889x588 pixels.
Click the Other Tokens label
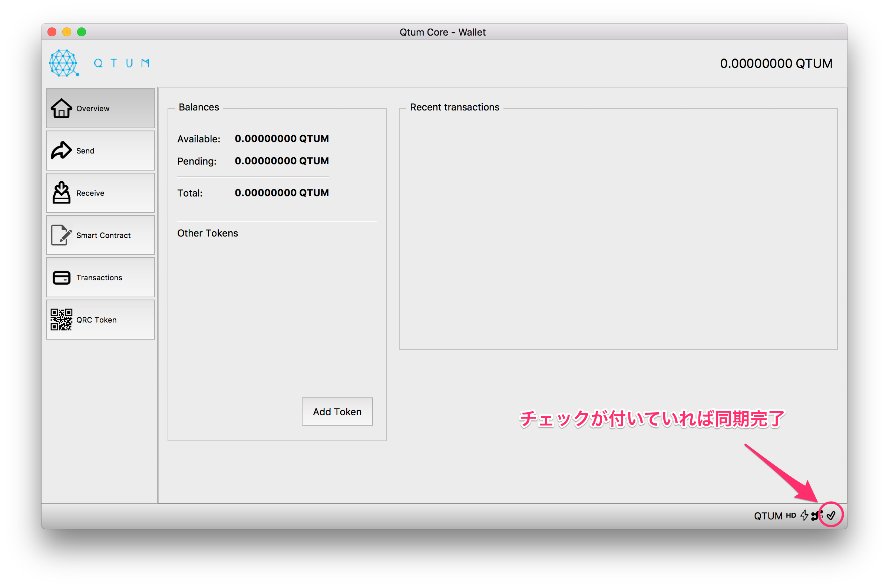point(208,234)
